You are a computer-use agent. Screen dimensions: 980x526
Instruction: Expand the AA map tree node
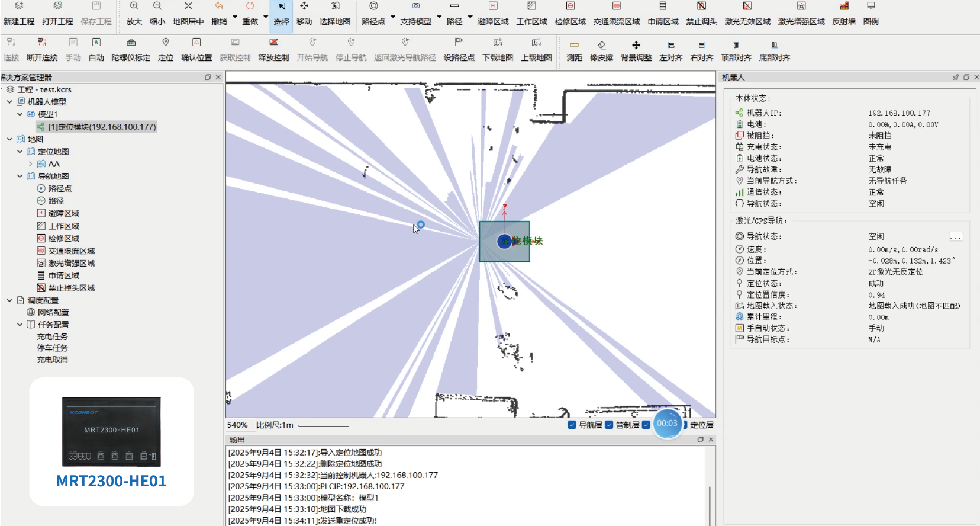click(x=30, y=164)
